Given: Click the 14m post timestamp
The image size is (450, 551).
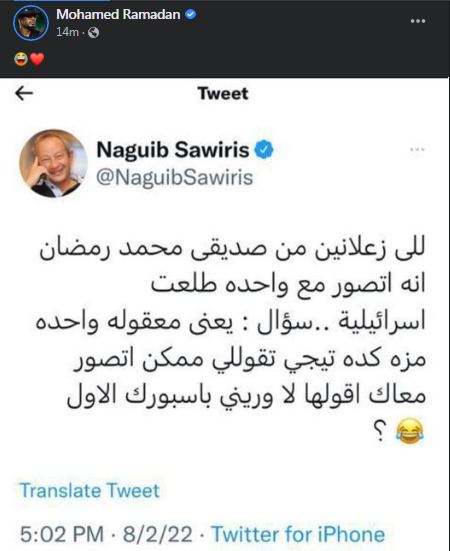Looking at the screenshot, I should [x=67, y=32].
